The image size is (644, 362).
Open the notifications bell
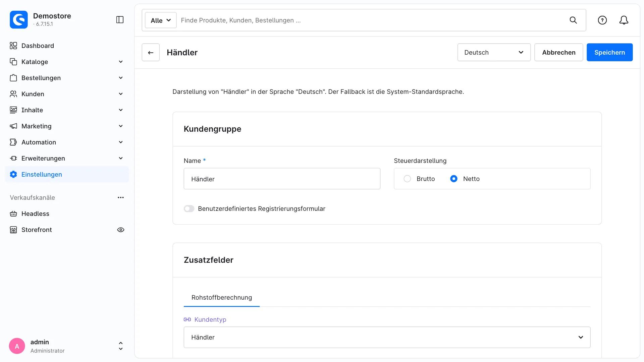[x=624, y=20]
